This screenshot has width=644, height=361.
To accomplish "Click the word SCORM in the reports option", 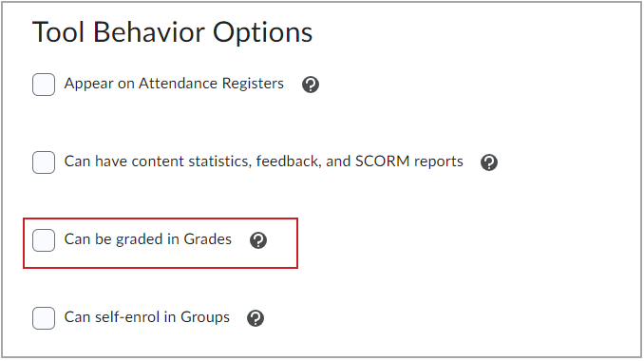I will pos(383,161).
